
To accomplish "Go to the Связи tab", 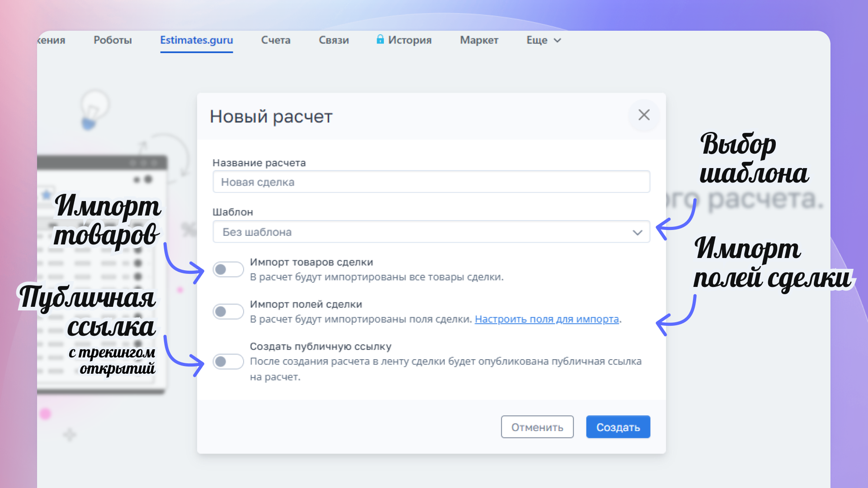I will pyautogui.click(x=334, y=40).
